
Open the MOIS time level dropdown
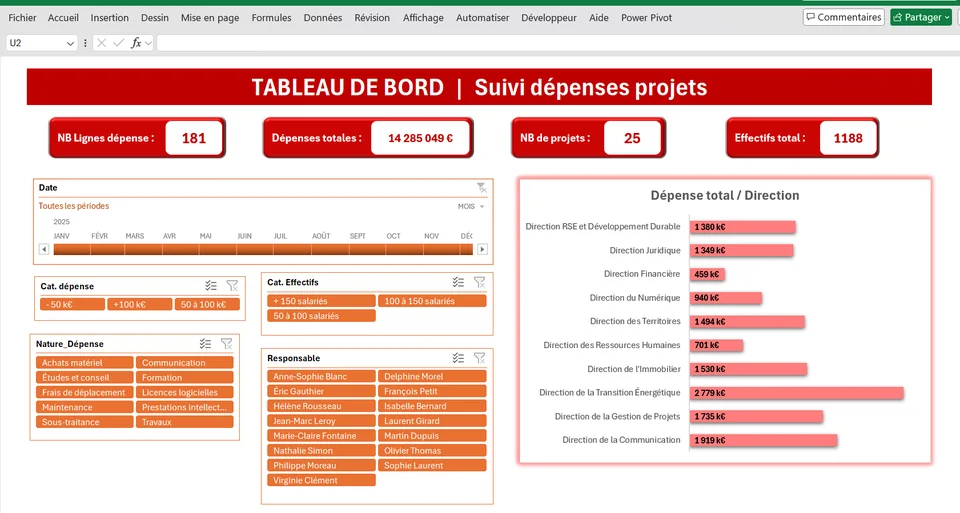[471, 206]
